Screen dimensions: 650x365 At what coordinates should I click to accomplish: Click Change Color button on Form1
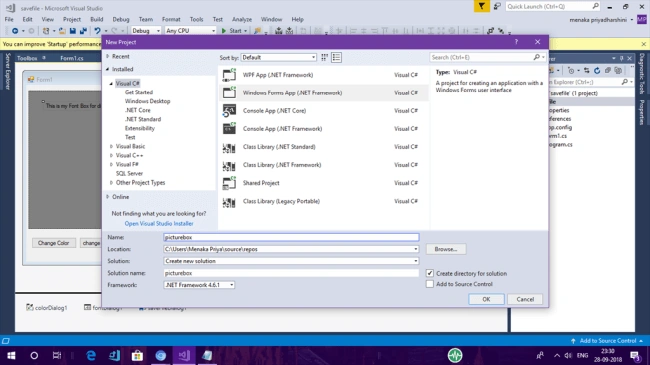(x=53, y=243)
